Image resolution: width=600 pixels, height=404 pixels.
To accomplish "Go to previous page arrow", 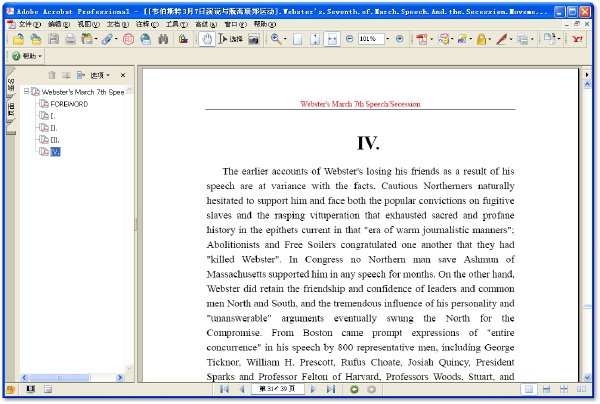I will pos(242,389).
